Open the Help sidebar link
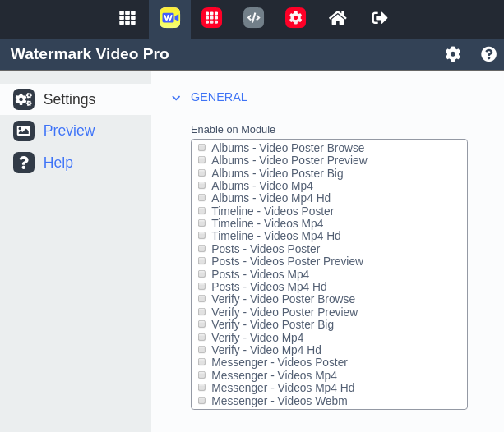Viewport: 504px width, 432px height. (x=58, y=163)
